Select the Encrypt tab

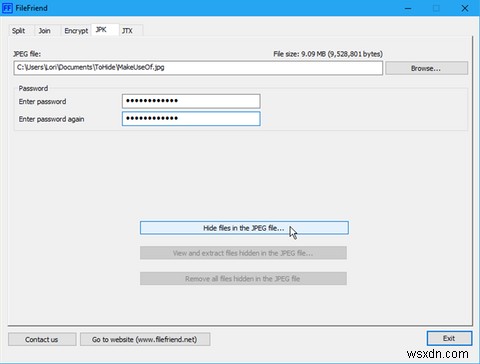point(76,31)
